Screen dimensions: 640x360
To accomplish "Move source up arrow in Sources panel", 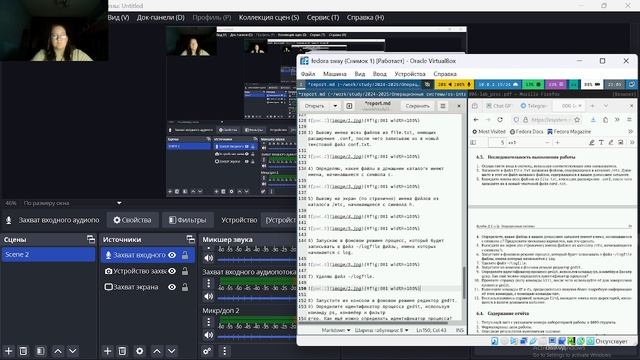I will coord(157,351).
